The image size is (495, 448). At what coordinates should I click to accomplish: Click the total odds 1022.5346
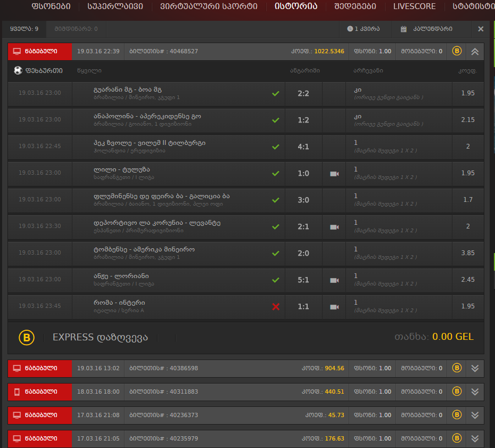pyautogui.click(x=329, y=52)
